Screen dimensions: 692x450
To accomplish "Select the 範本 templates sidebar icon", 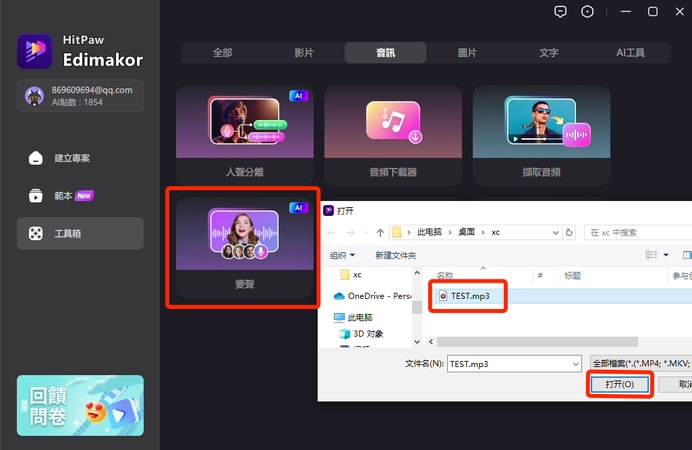I will click(36, 195).
